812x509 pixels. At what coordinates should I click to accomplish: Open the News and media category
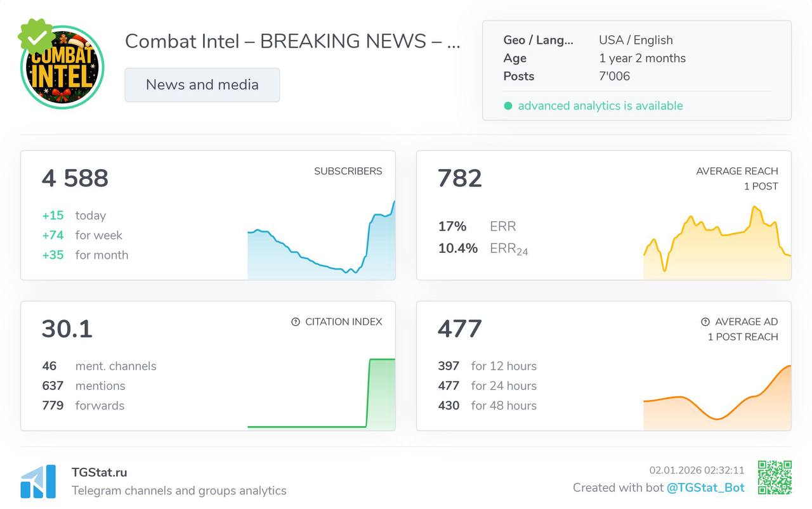(x=202, y=85)
